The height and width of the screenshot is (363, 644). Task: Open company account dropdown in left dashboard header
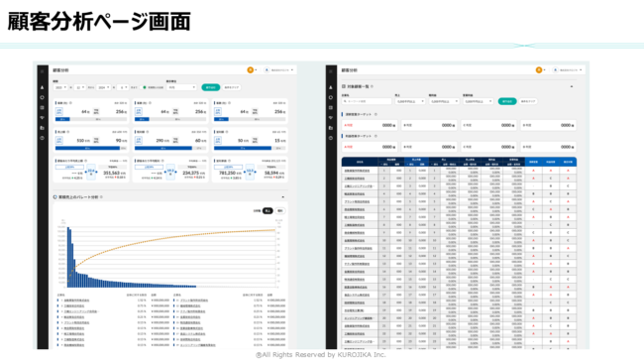[x=279, y=70]
